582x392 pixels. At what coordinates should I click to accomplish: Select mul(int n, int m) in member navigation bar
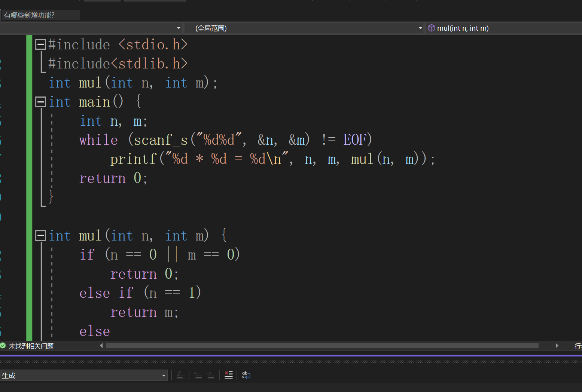tap(463, 28)
